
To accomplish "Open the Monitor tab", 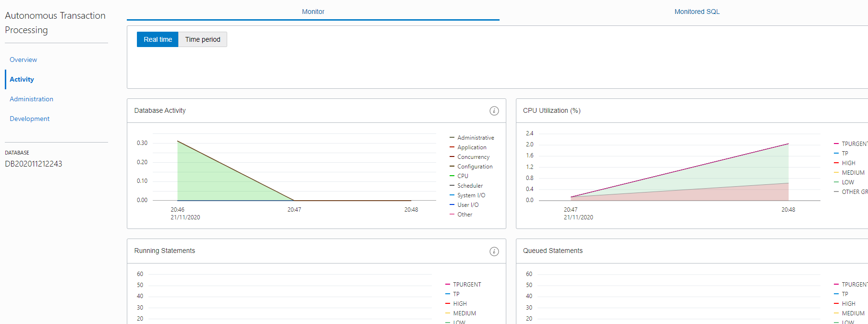I will point(313,12).
